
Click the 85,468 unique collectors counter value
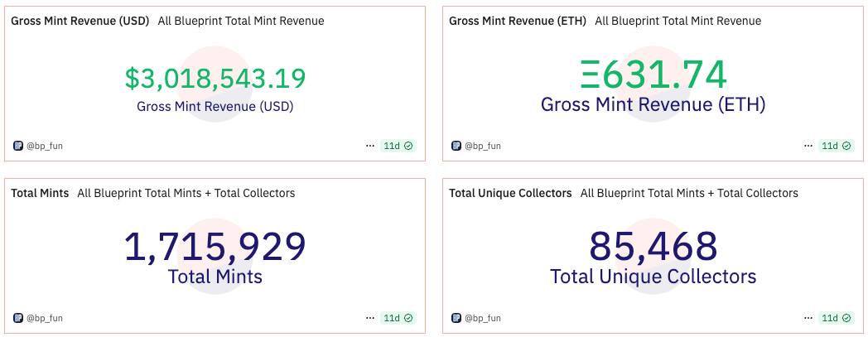pyautogui.click(x=653, y=246)
